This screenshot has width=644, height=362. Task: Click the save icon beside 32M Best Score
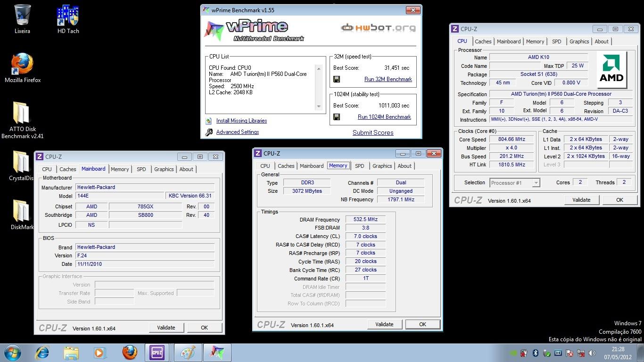pos(337,79)
